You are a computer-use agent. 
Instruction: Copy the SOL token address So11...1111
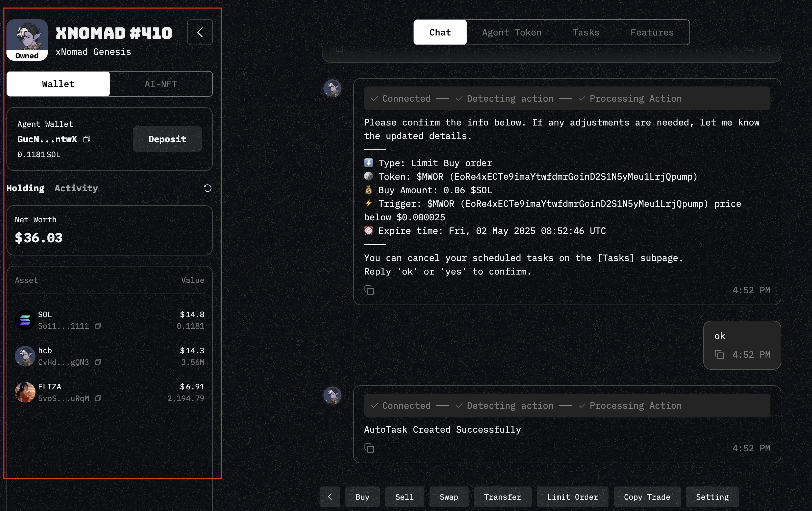98,326
